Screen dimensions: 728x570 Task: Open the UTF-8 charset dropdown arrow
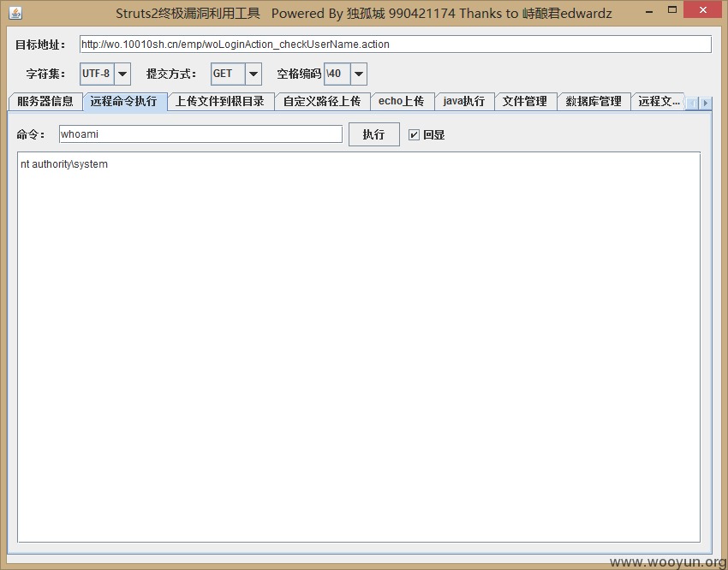tap(122, 74)
